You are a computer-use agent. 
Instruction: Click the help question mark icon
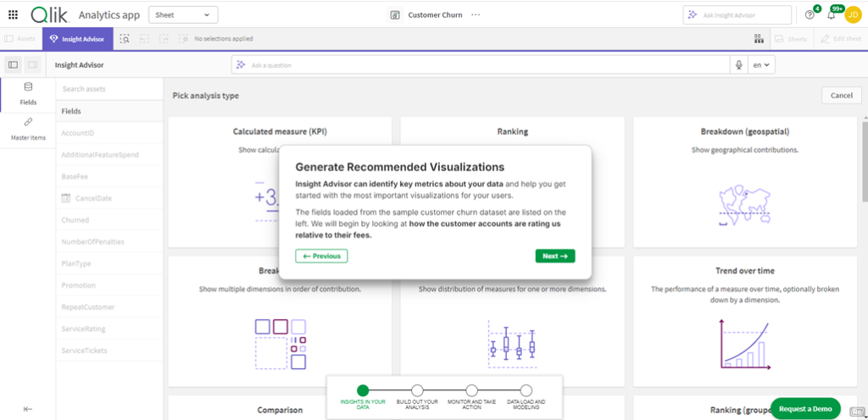click(x=810, y=14)
